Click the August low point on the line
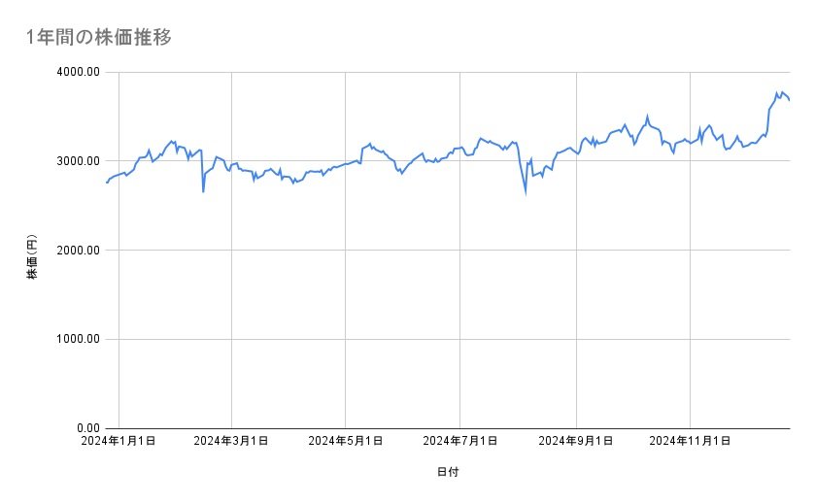Viewport: 815px width, 504px height. (526, 193)
